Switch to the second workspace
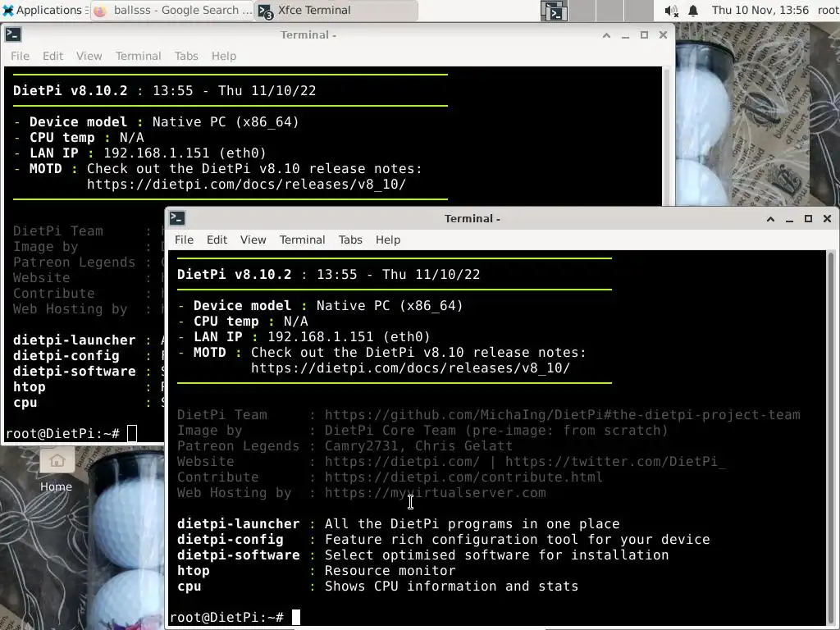840x630 pixels. 582,11
